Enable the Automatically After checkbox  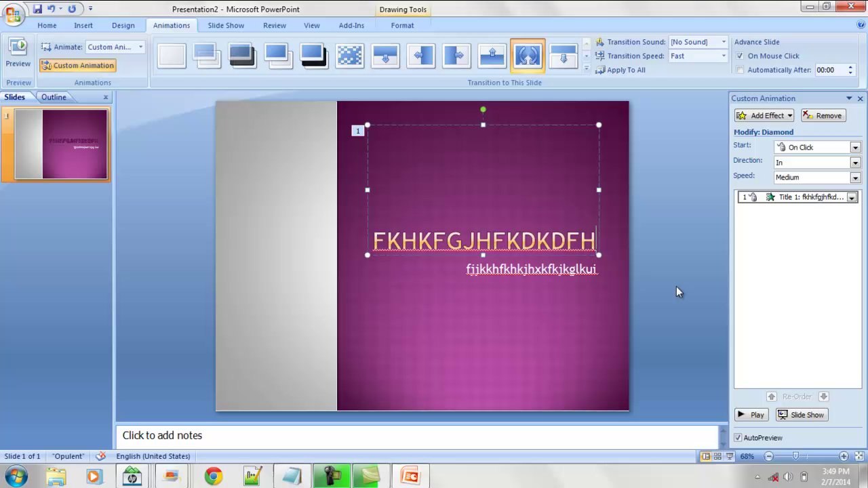coord(740,70)
